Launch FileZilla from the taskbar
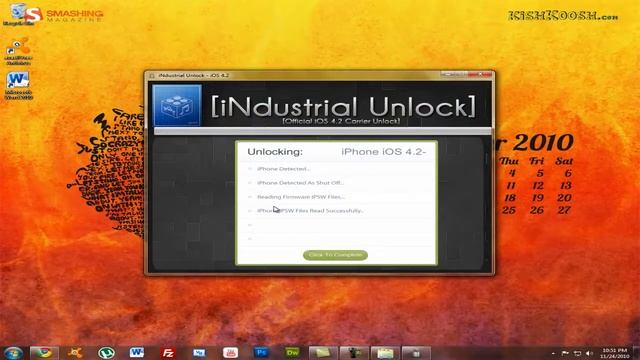 [168, 353]
